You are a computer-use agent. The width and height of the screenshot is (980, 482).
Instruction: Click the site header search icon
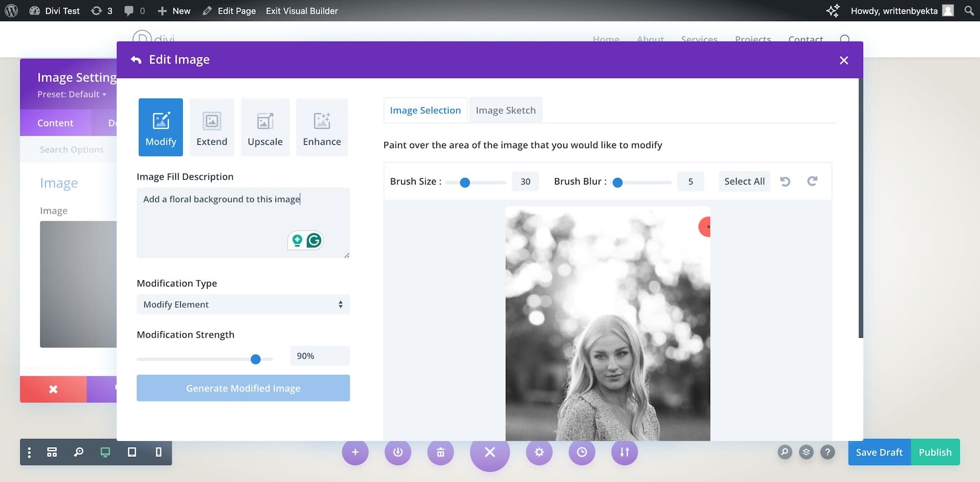click(845, 39)
